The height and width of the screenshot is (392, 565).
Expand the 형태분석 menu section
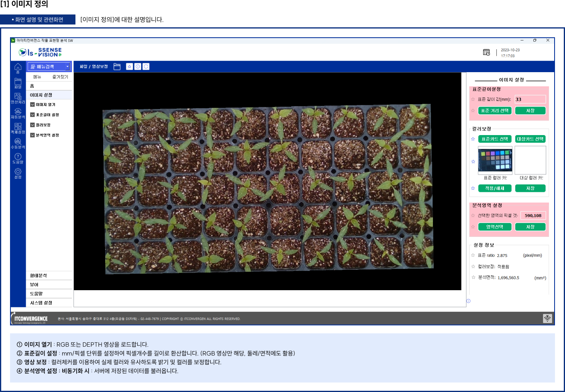point(49,275)
